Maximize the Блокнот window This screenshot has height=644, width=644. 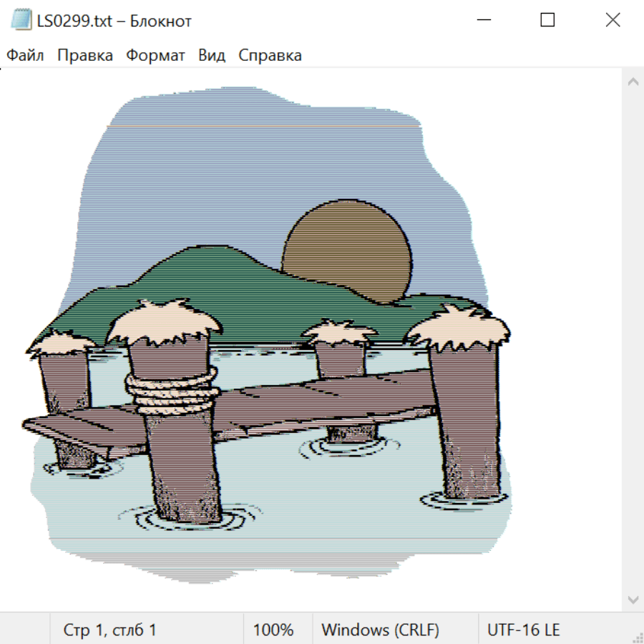pyautogui.click(x=547, y=21)
